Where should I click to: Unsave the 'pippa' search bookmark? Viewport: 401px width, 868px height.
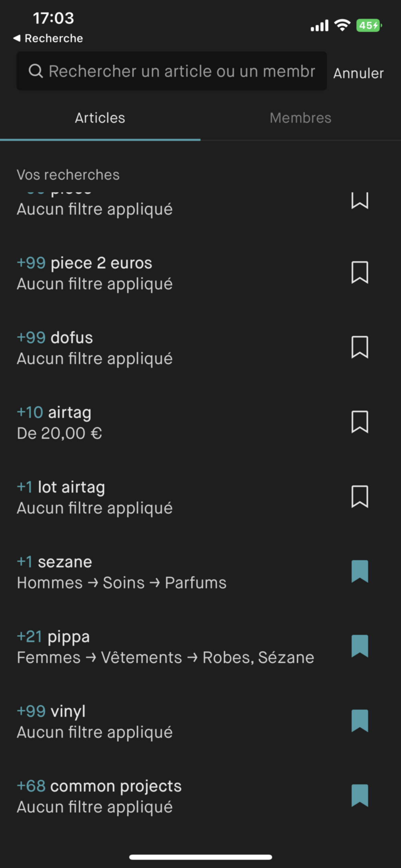(360, 646)
